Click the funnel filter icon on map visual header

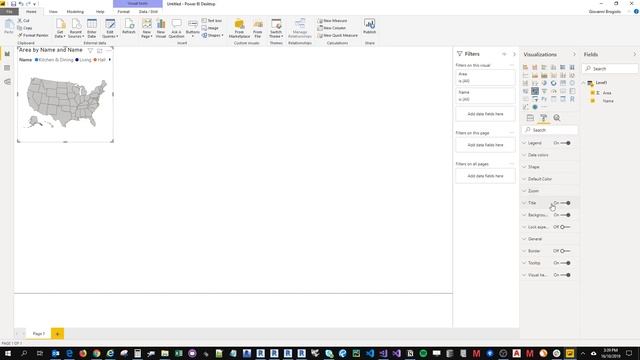point(90,51)
